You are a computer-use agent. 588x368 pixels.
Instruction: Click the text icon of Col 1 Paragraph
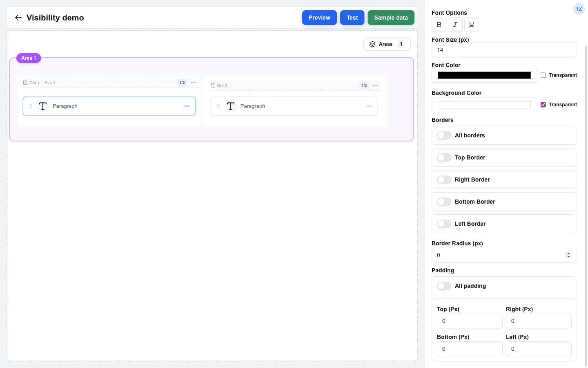pyautogui.click(x=43, y=106)
